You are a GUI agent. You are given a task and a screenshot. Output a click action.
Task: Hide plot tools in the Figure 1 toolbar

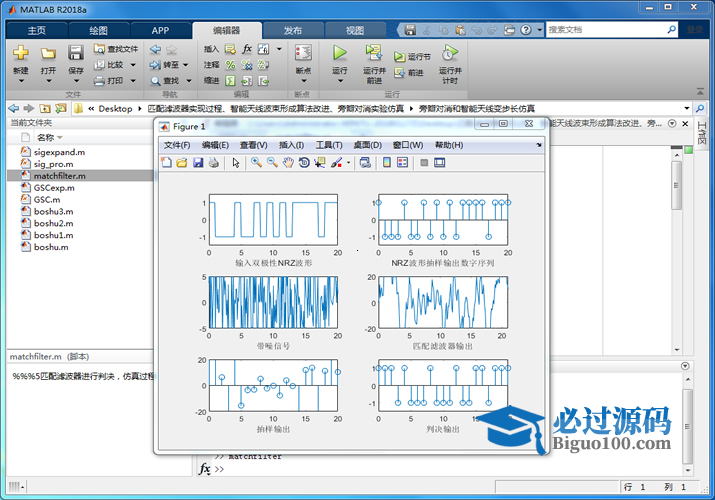click(x=424, y=163)
